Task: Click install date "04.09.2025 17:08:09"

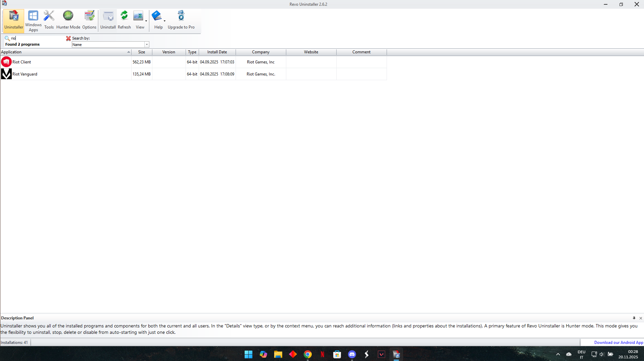Action: 217,74
